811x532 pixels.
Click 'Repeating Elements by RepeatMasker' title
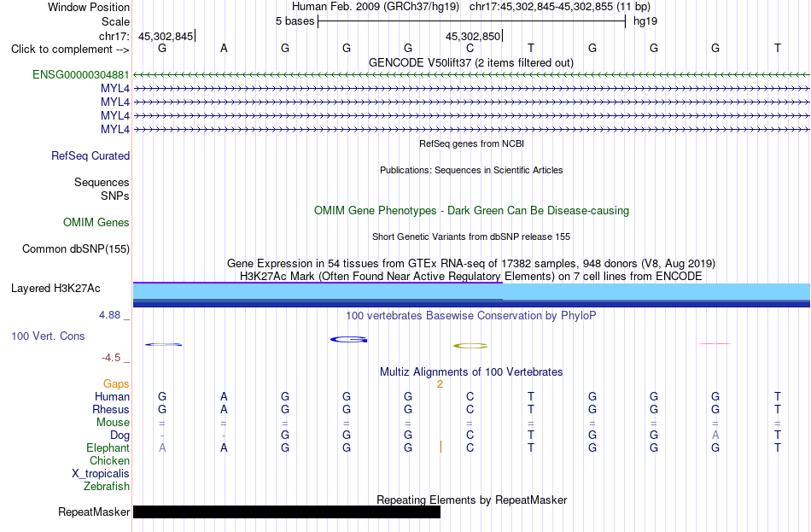tap(472, 500)
